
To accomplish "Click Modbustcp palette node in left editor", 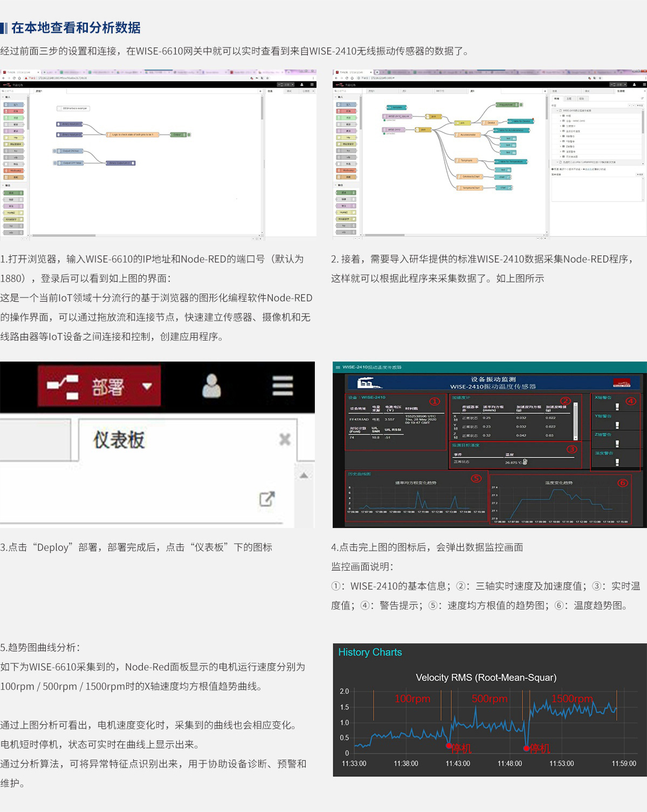I will (x=13, y=170).
